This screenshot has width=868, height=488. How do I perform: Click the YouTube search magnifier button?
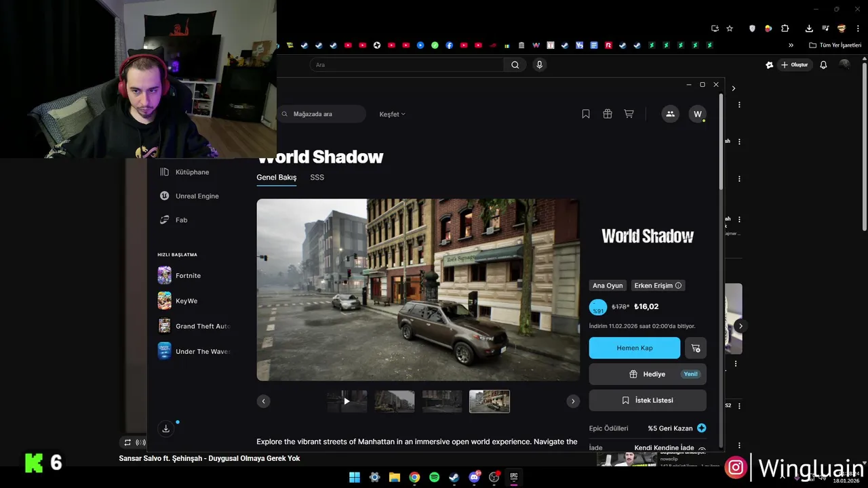click(515, 64)
